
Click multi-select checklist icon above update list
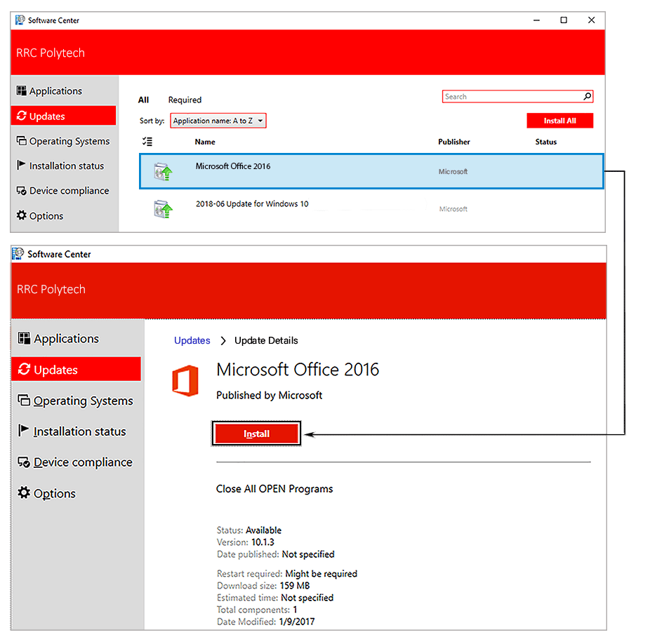pos(147,142)
